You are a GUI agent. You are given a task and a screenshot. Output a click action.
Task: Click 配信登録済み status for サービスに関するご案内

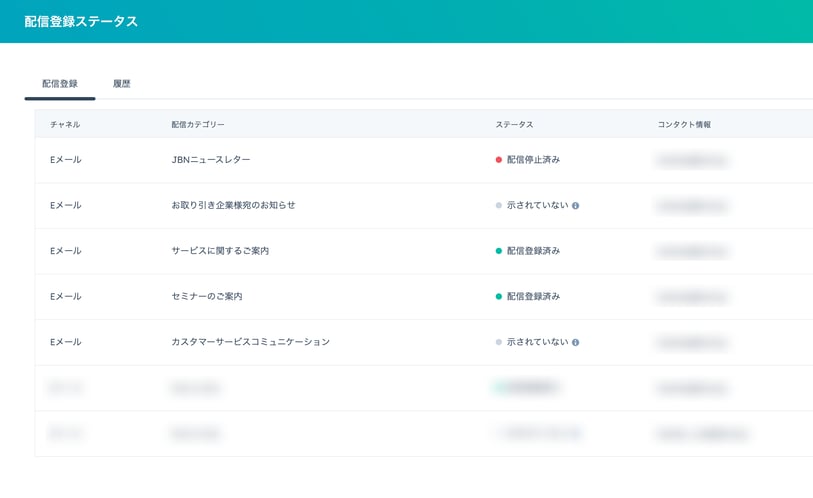coord(534,251)
